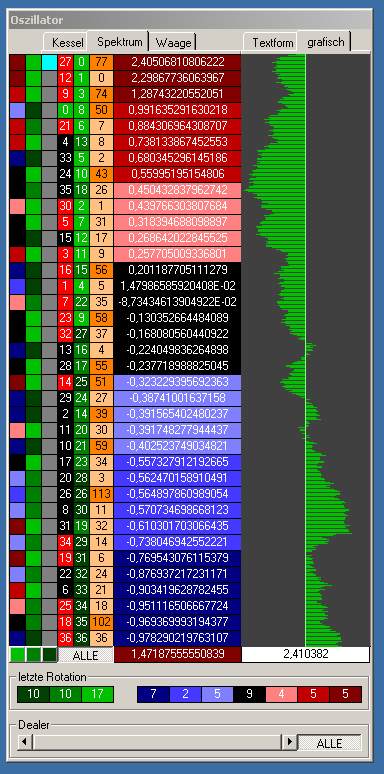Click the Dealer ALLE button

(329, 742)
